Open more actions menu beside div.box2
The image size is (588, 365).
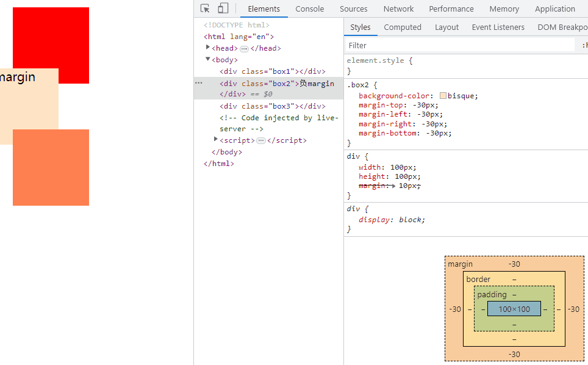[x=198, y=82]
